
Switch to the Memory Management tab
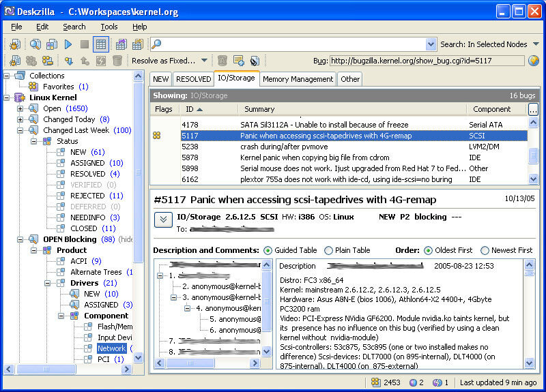[x=298, y=79]
